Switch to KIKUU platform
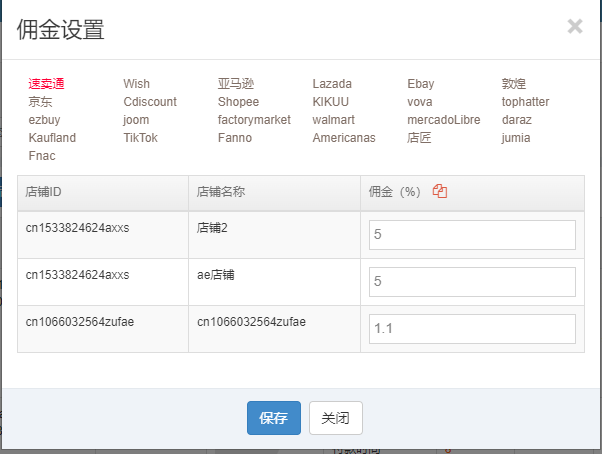602x454 pixels. 331,102
